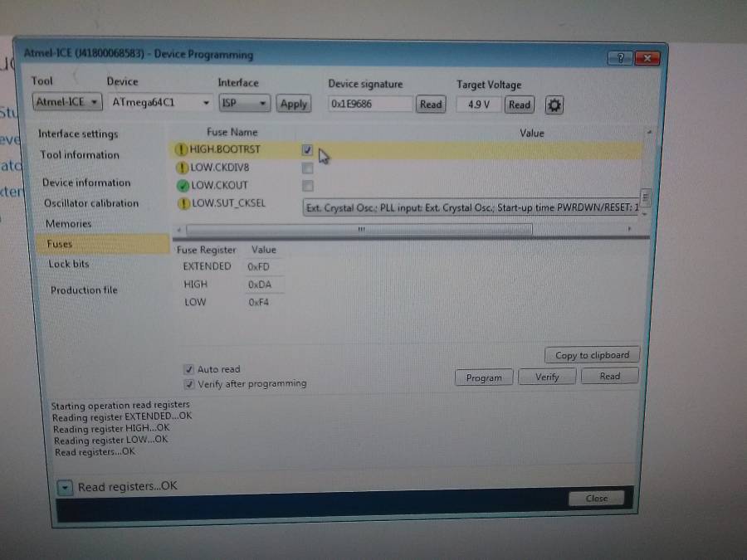This screenshot has width=747, height=560.
Task: Select Fuses in the sidebar
Action: [x=102, y=244]
